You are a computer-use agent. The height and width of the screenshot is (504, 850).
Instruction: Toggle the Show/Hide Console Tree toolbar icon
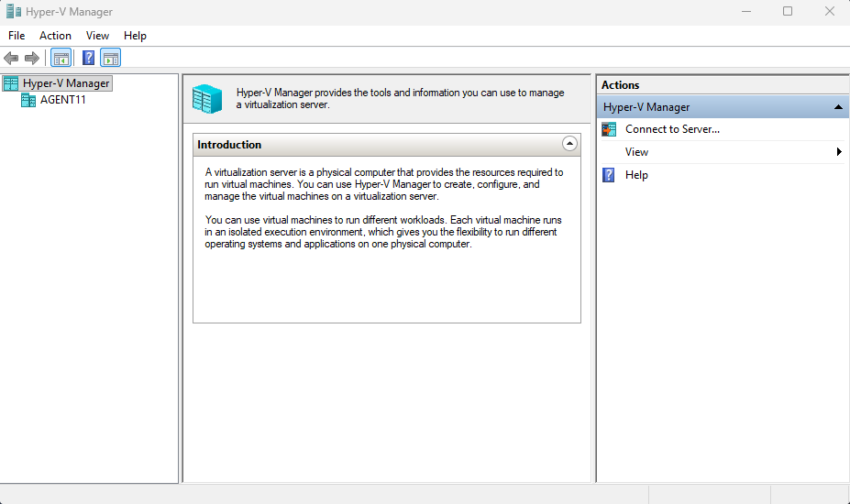pyautogui.click(x=61, y=58)
